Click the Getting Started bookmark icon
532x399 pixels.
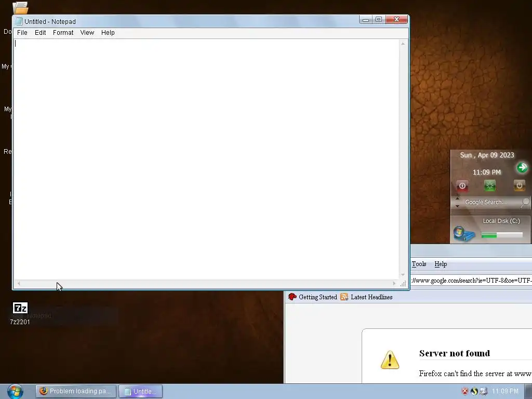coord(292,297)
